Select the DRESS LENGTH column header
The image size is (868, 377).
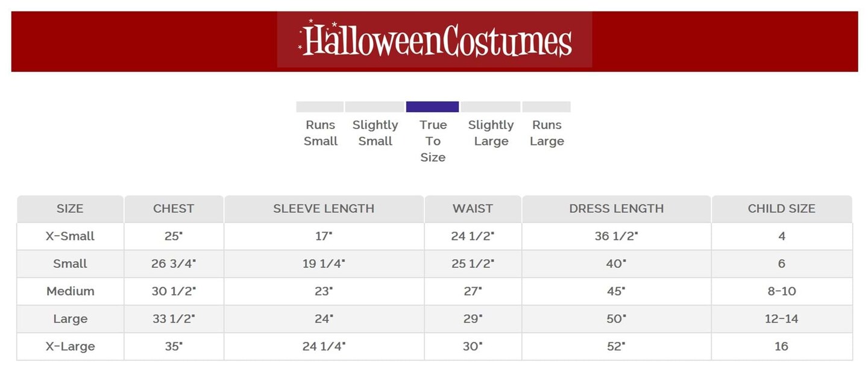616,209
